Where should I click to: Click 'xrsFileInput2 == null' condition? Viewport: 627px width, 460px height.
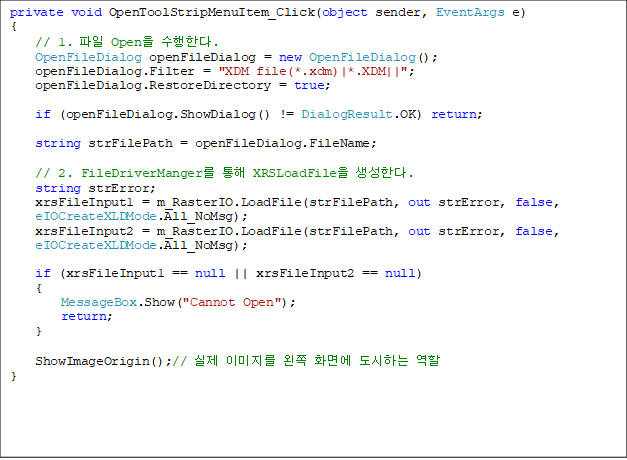336,273
